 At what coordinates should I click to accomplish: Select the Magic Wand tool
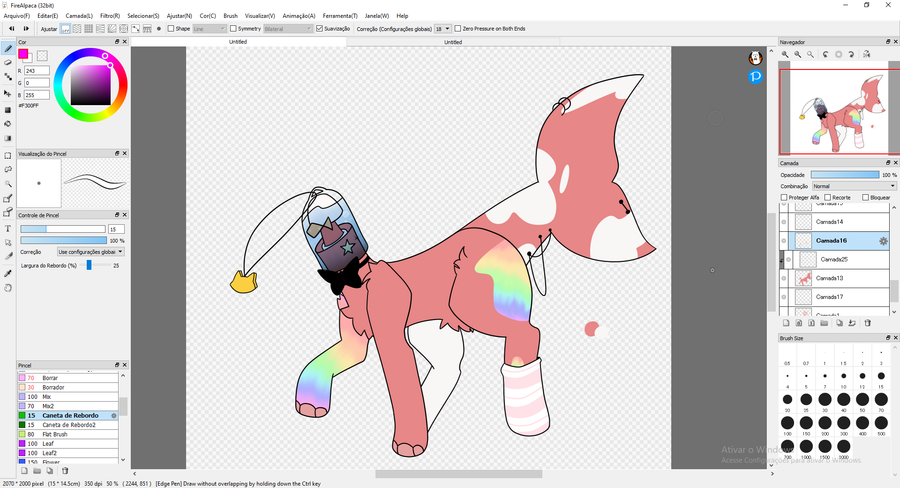tap(8, 184)
